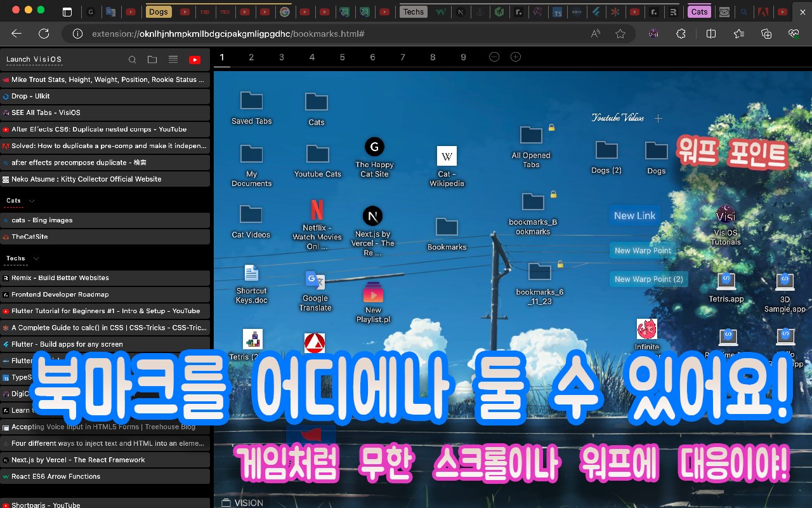
Task: Reload the page with the refresh button
Action: tap(44, 34)
